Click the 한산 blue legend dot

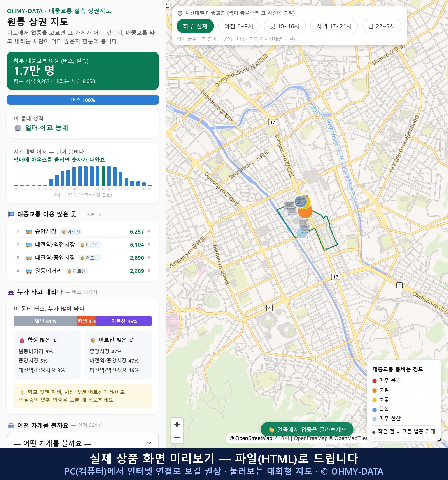[x=374, y=410]
